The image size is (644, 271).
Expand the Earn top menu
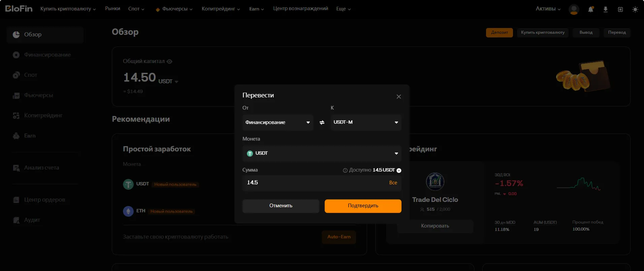click(x=257, y=9)
